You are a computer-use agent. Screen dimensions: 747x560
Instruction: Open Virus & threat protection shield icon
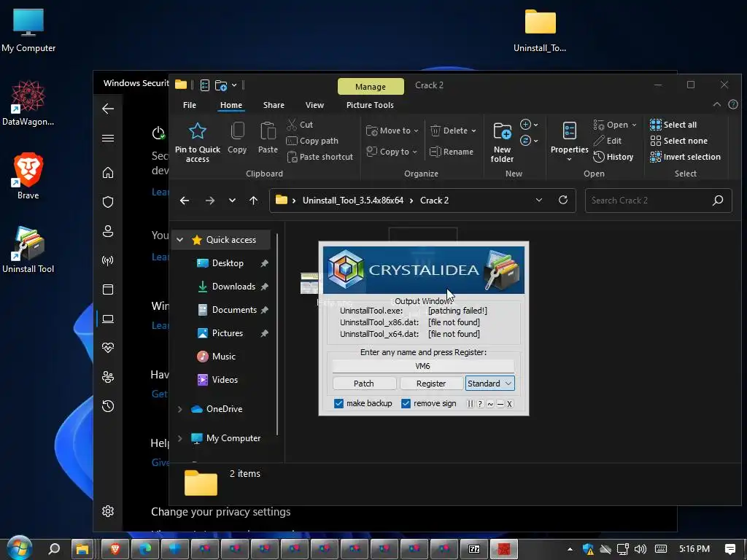coord(108,202)
